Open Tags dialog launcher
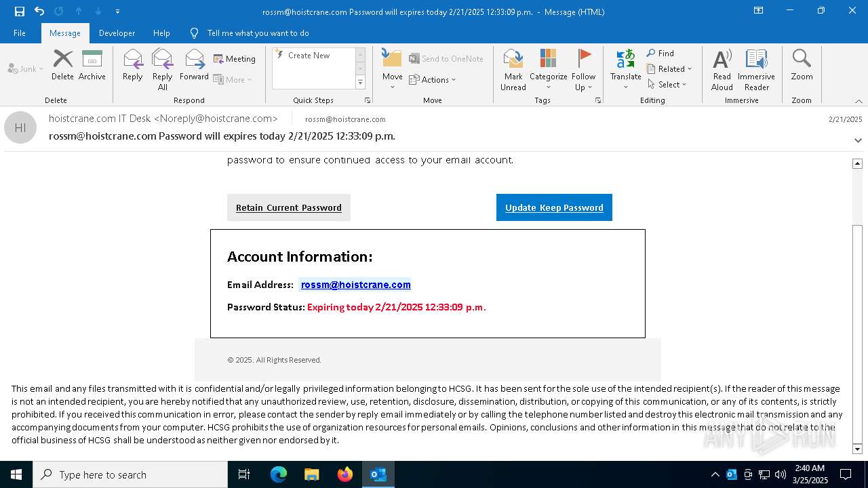This screenshot has width=868, height=488. pos(598,100)
